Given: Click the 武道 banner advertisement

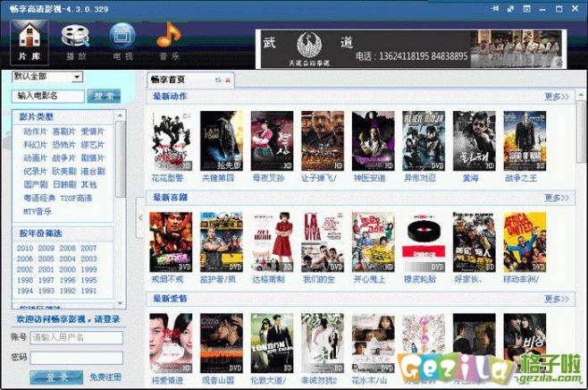Looking at the screenshot, I should (411, 49).
